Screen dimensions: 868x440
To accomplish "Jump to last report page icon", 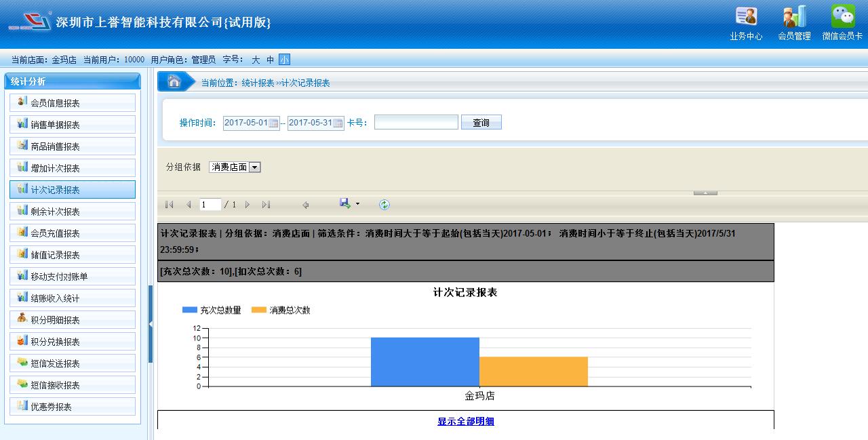I will [266, 205].
